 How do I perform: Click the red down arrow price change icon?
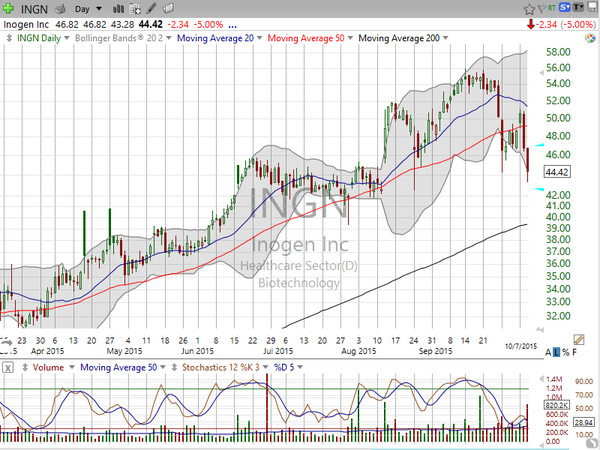(530, 24)
